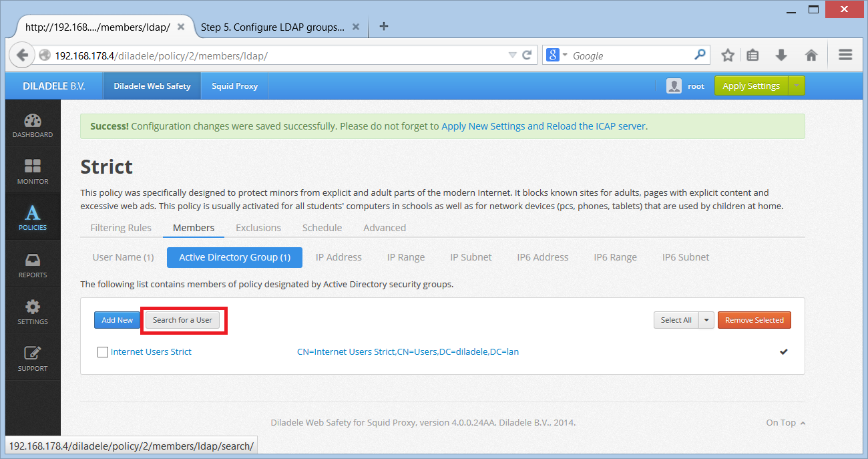
Task: Open the Reports sidebar section
Action: click(33, 265)
